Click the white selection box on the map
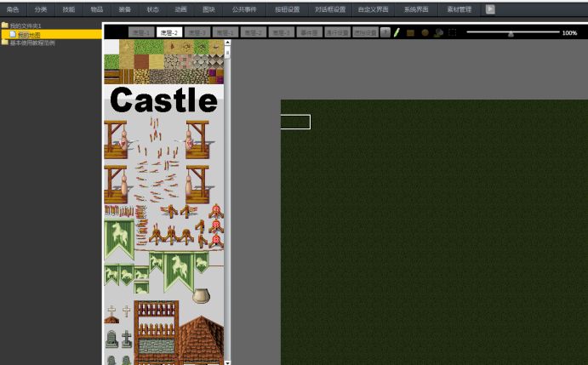Image resolution: width=588 pixels, height=365 pixels. [295, 122]
